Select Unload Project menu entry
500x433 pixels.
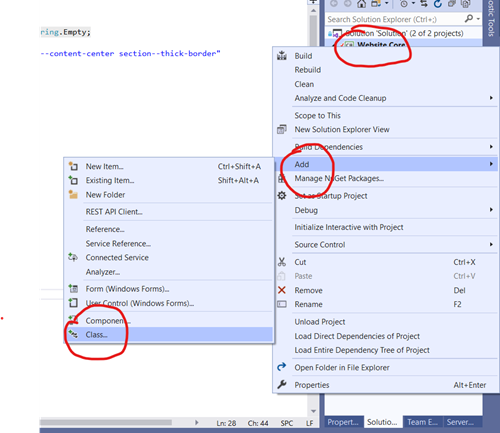pos(319,322)
